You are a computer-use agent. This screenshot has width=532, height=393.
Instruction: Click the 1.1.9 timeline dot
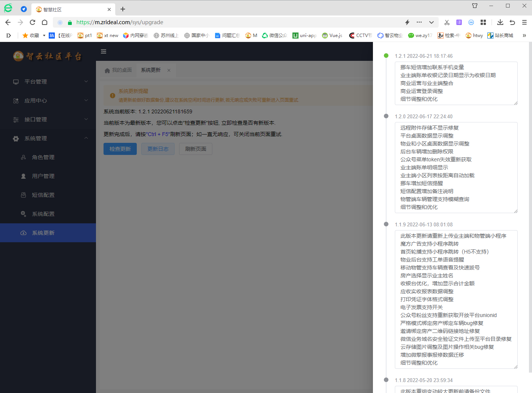click(x=386, y=224)
